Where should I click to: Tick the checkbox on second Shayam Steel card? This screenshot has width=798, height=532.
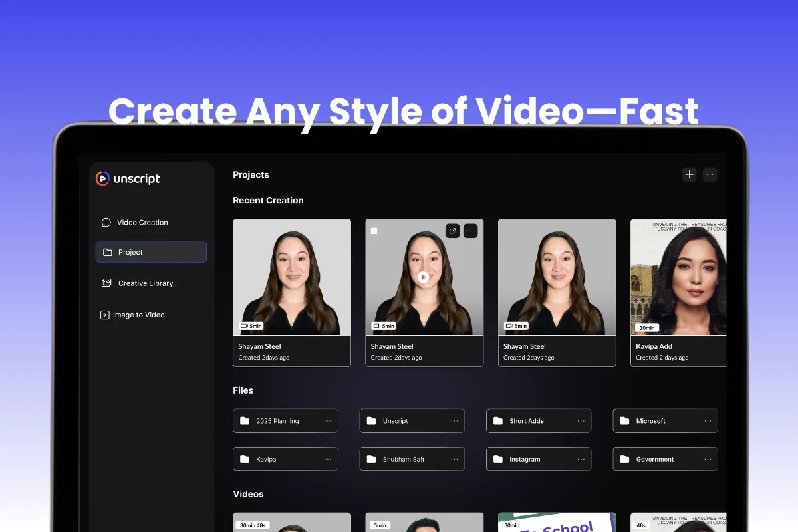(x=374, y=231)
